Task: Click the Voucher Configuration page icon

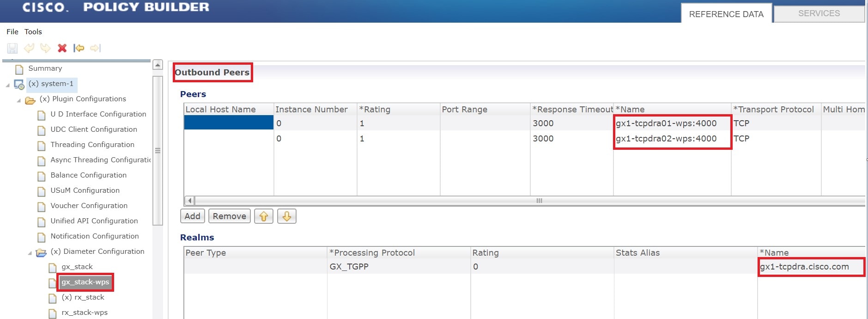Action: click(42, 207)
